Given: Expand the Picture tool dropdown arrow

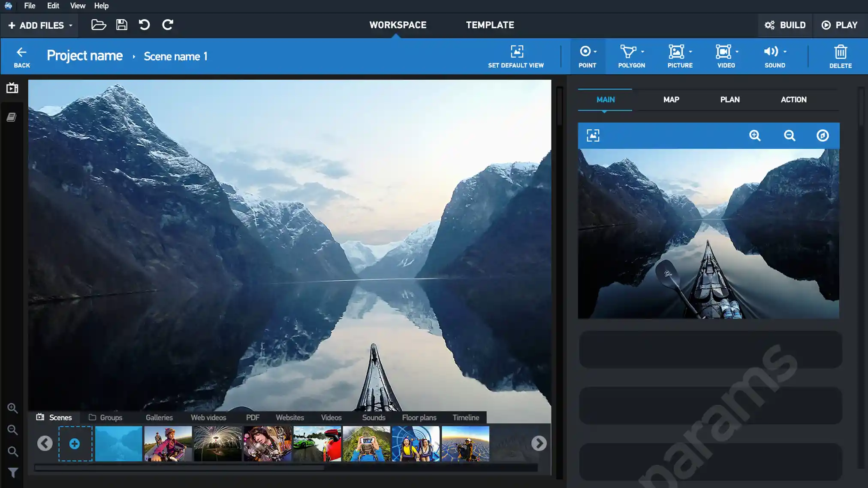Looking at the screenshot, I should (690, 51).
